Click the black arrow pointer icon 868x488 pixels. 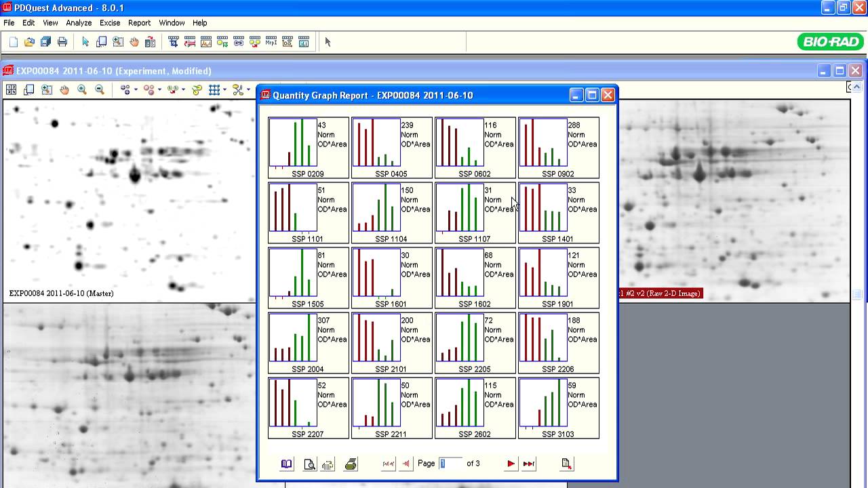click(x=328, y=42)
